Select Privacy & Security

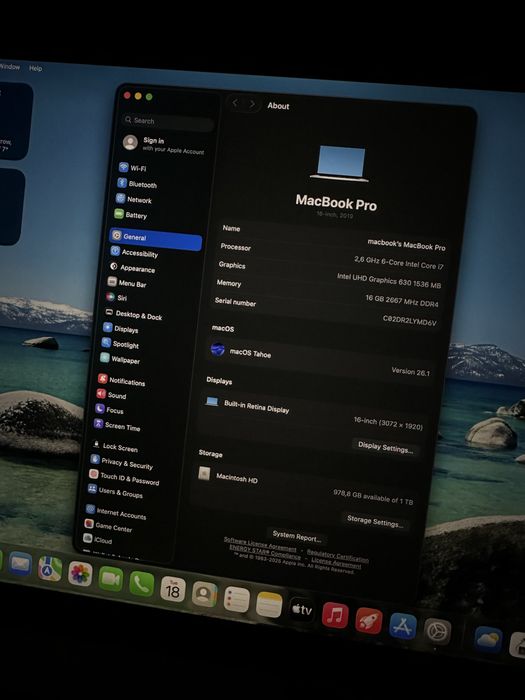tap(121, 462)
